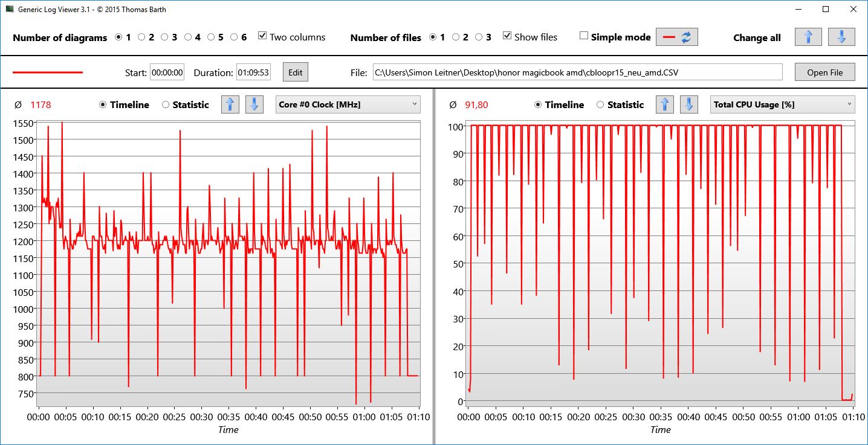Image resolution: width=868 pixels, height=445 pixels.
Task: Click the 1550 y-axis label
Action: [22, 123]
